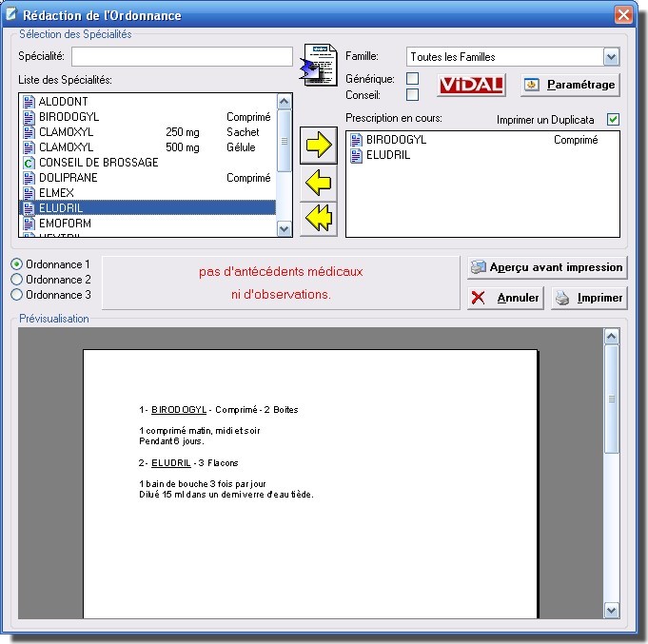Click the Imprimer button
The width and height of the screenshot is (648, 644).
(589, 298)
